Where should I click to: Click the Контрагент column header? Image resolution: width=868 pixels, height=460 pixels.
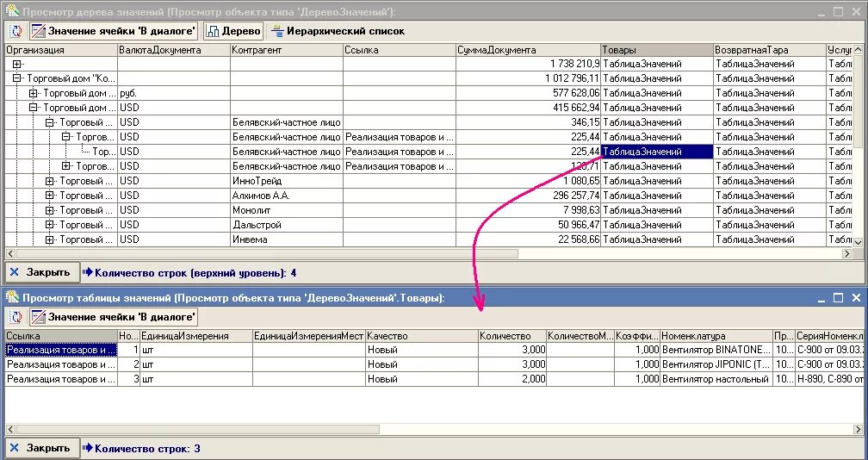click(287, 50)
